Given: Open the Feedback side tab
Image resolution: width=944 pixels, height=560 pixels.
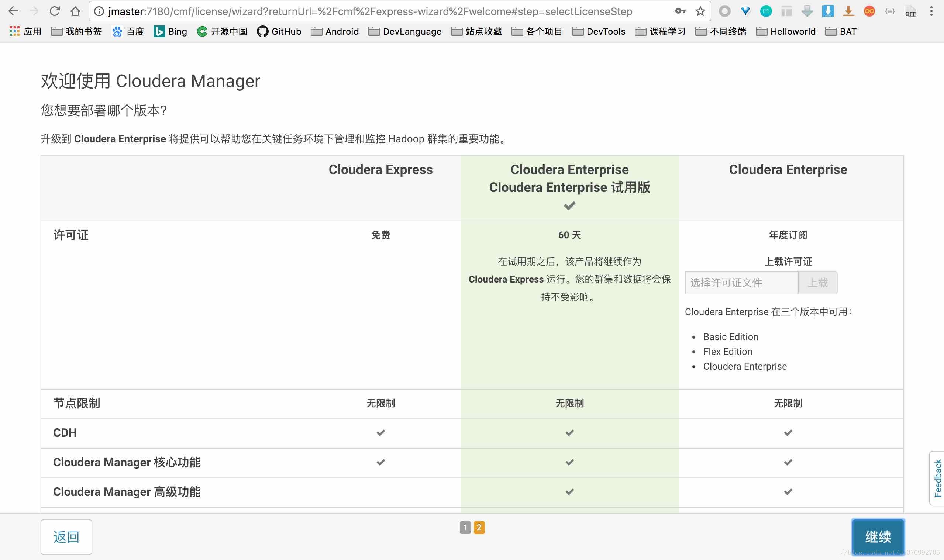Looking at the screenshot, I should pyautogui.click(x=937, y=478).
